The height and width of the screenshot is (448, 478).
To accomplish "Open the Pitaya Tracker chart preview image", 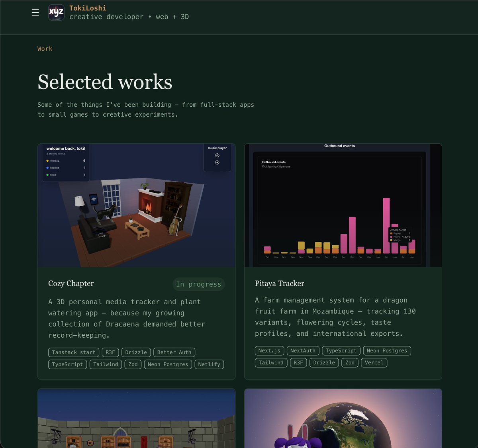I will (x=343, y=205).
